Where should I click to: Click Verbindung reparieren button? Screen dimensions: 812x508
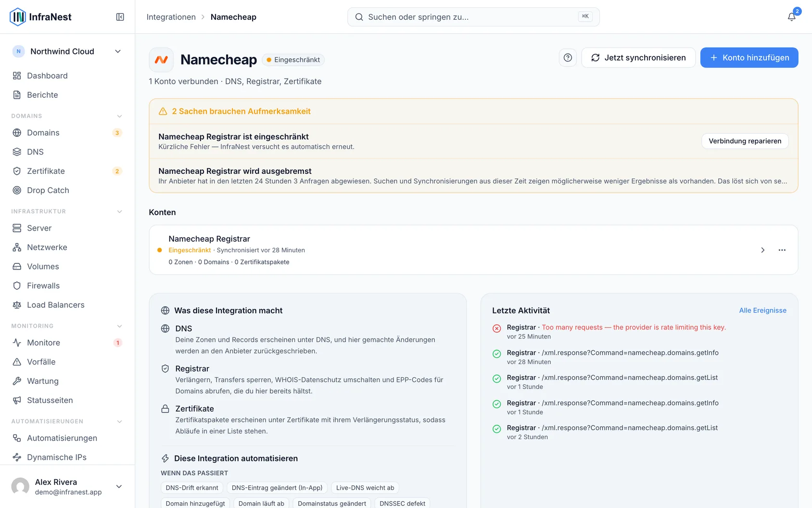click(x=745, y=141)
